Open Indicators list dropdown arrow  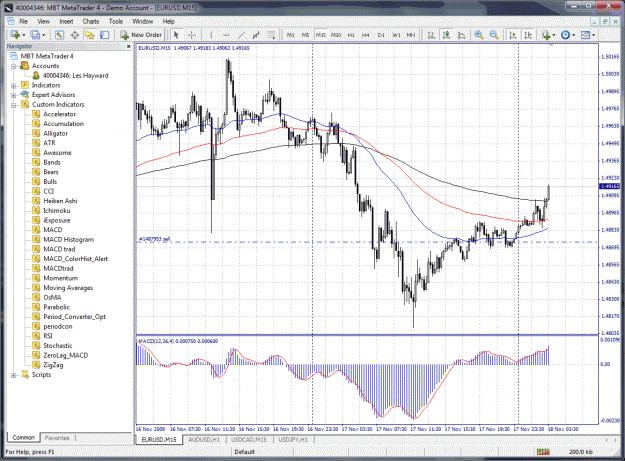tap(554, 35)
